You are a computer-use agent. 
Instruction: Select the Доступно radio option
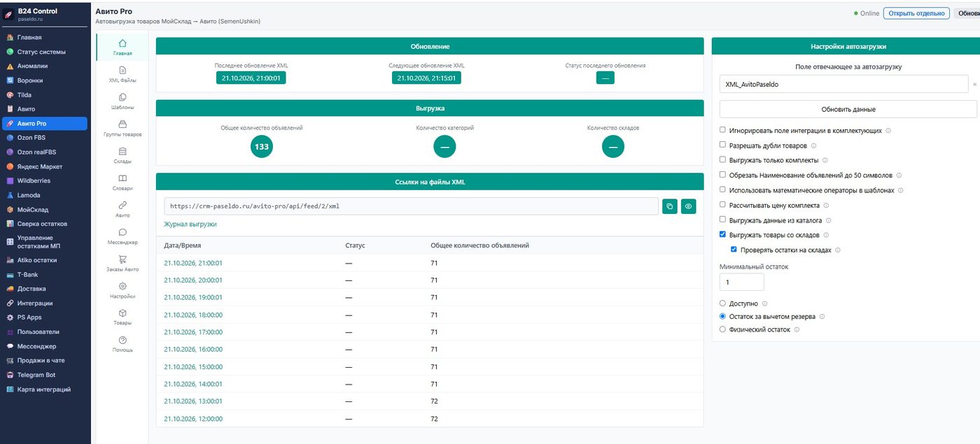pyautogui.click(x=722, y=303)
